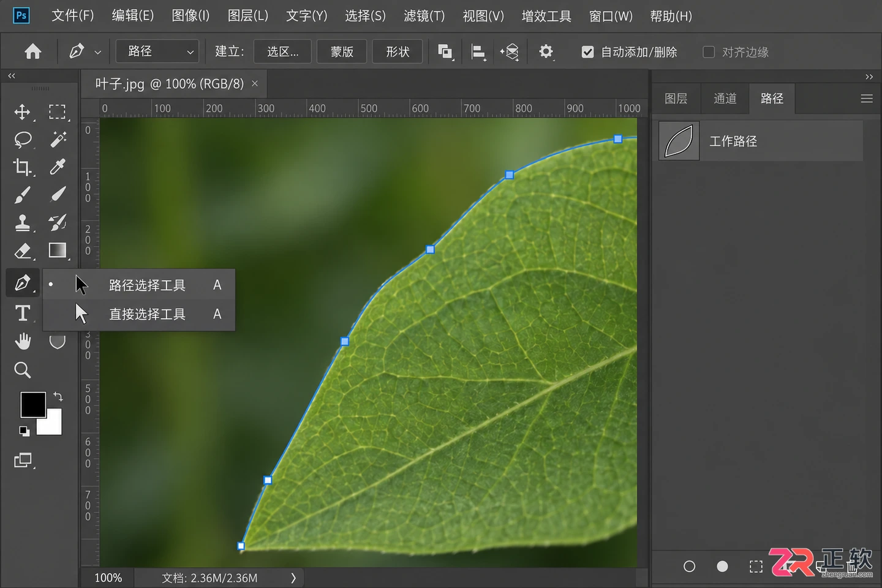This screenshot has width=882, height=588.
Task: Click the 选区... make selection button
Action: pos(282,51)
